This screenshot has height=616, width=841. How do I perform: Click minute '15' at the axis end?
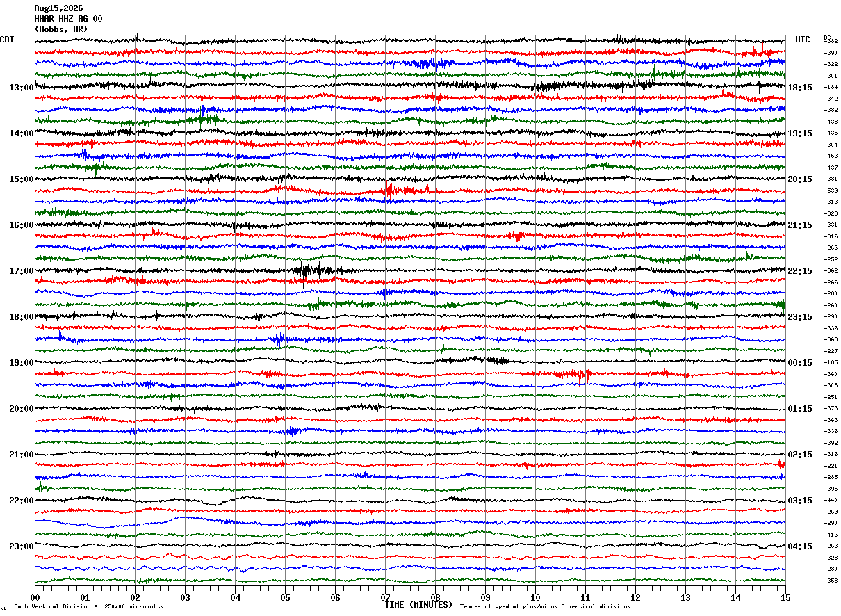pyautogui.click(x=785, y=597)
